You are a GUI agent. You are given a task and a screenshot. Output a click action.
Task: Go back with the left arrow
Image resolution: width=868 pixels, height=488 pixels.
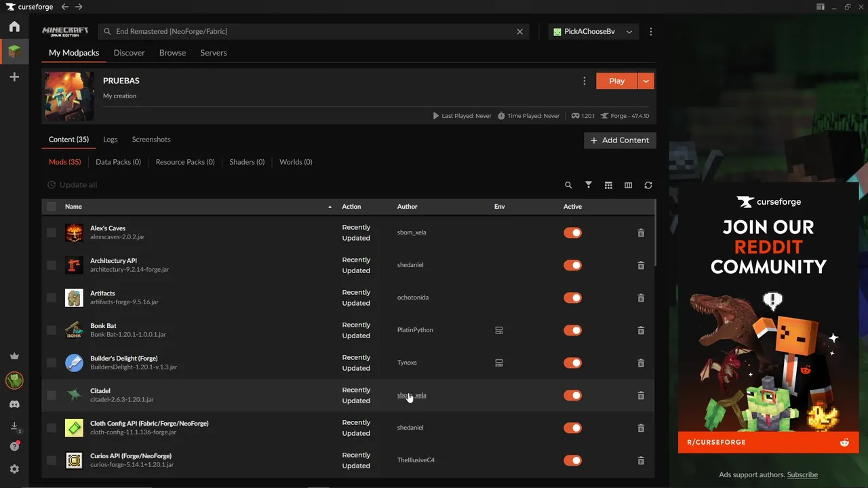coord(65,7)
